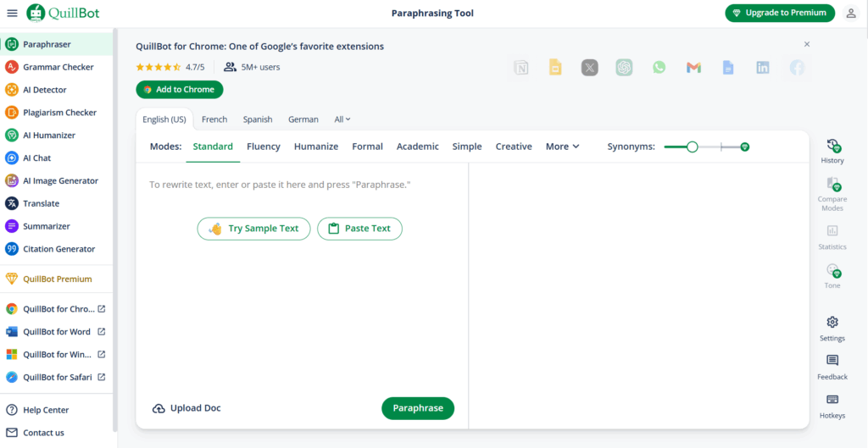Open Compare Modes panel

pos(832,195)
